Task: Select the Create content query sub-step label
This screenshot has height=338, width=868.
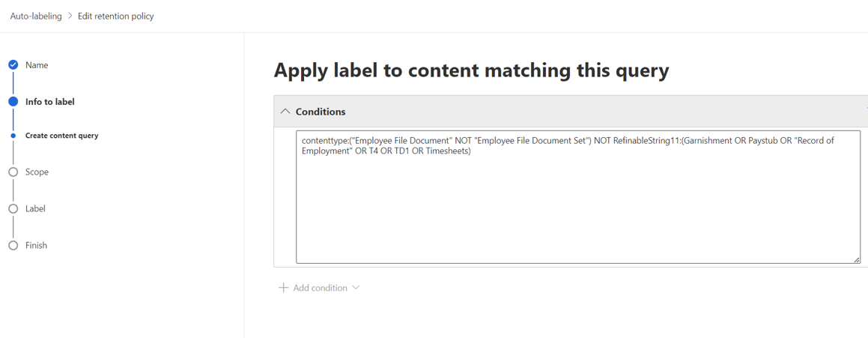Action: [62, 135]
